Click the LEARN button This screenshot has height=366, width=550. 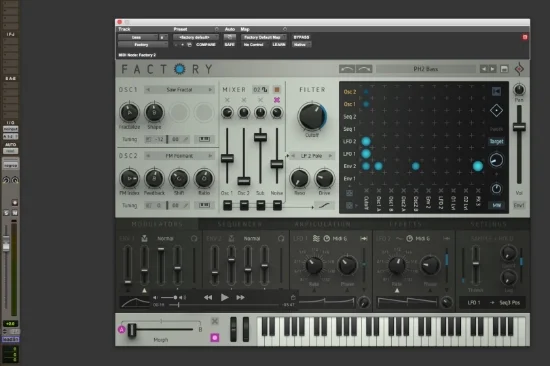[279, 45]
